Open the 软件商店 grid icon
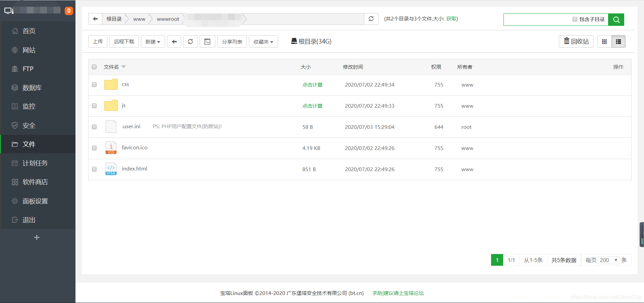The image size is (644, 303). point(15,182)
